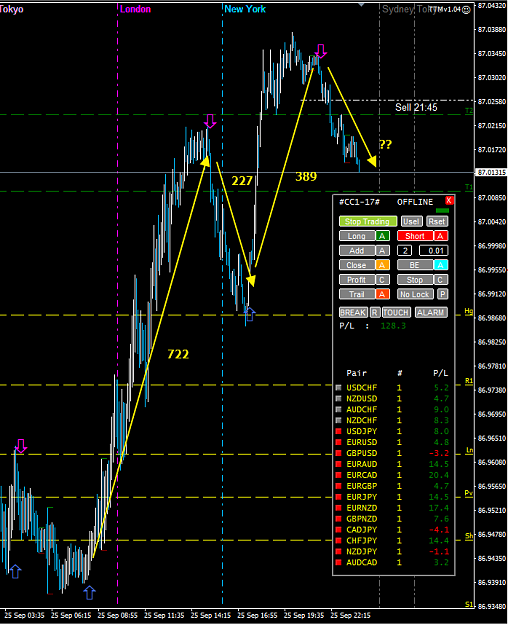Image resolution: width=508 pixels, height=625 pixels.
Task: Click the EURCAD red square icon
Action: [x=339, y=475]
